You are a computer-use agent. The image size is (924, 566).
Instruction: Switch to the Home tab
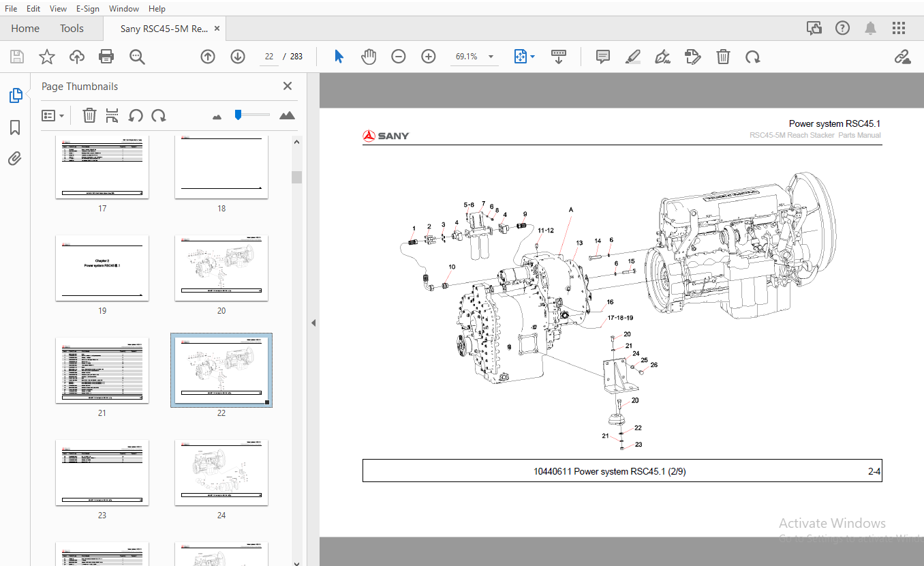(25, 29)
